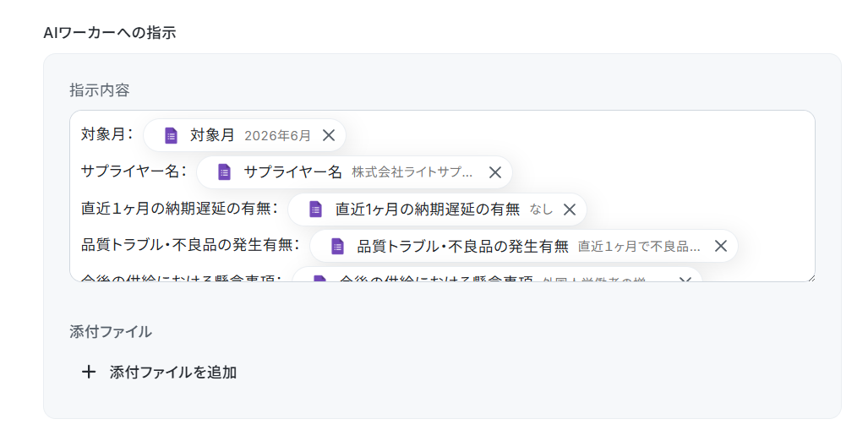Click form icon in 直近1ヶ月の納期遅延の有無 chip
This screenshot has width=868, height=441.
[315, 210]
